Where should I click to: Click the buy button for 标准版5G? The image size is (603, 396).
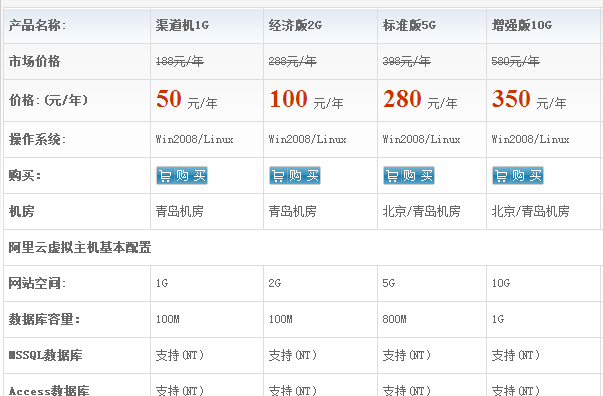[409, 176]
